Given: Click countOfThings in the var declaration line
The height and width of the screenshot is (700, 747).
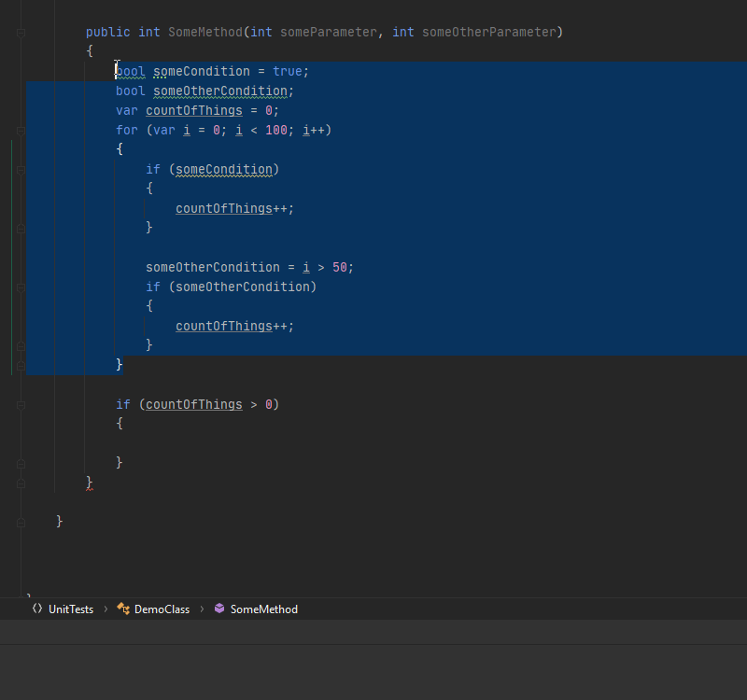Looking at the screenshot, I should (194, 110).
